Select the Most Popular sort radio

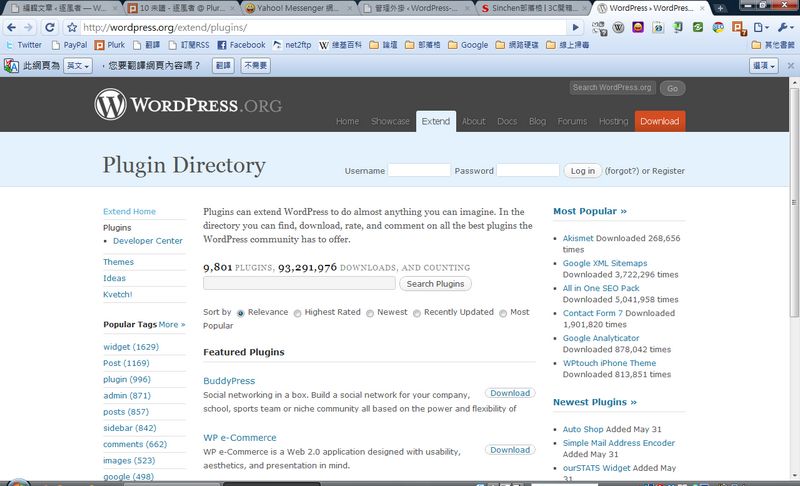coord(503,313)
